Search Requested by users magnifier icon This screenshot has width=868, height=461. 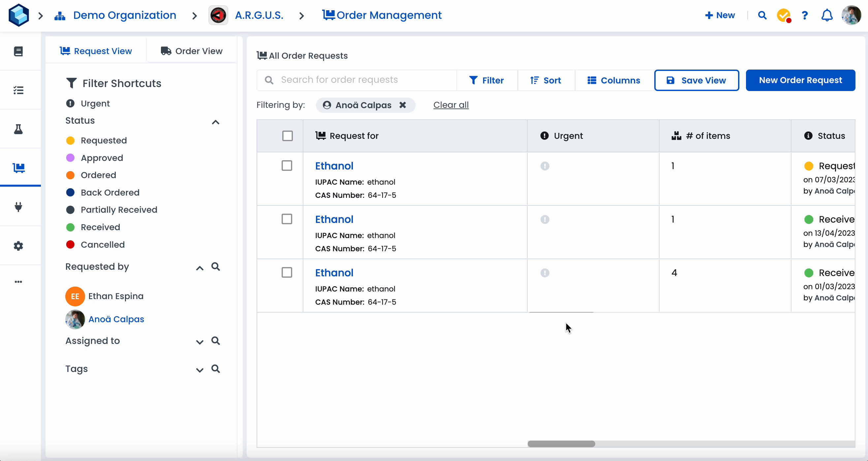(x=216, y=266)
